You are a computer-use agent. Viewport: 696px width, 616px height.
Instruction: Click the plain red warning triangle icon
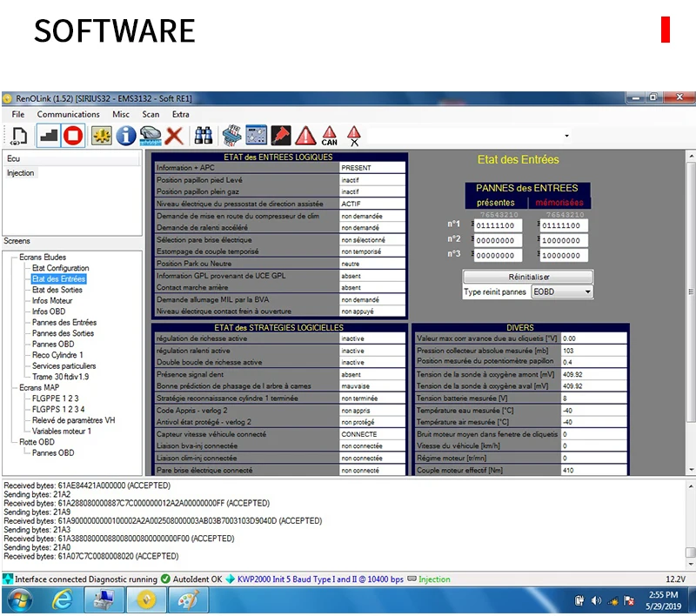coord(306,136)
